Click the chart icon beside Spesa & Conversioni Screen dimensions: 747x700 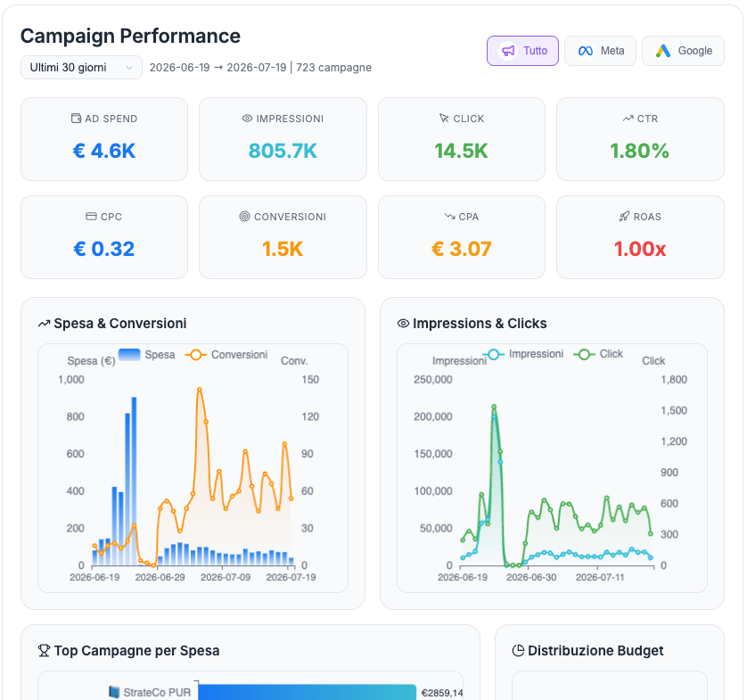pos(44,324)
